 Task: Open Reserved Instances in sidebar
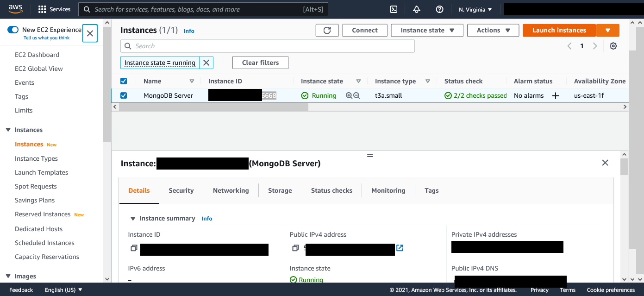tap(43, 214)
